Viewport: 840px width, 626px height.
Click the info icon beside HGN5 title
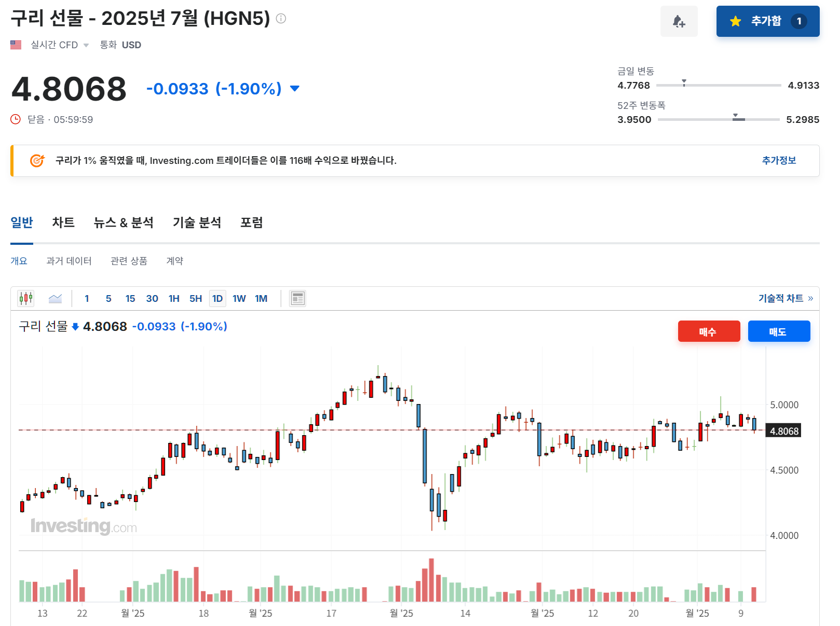point(281,19)
